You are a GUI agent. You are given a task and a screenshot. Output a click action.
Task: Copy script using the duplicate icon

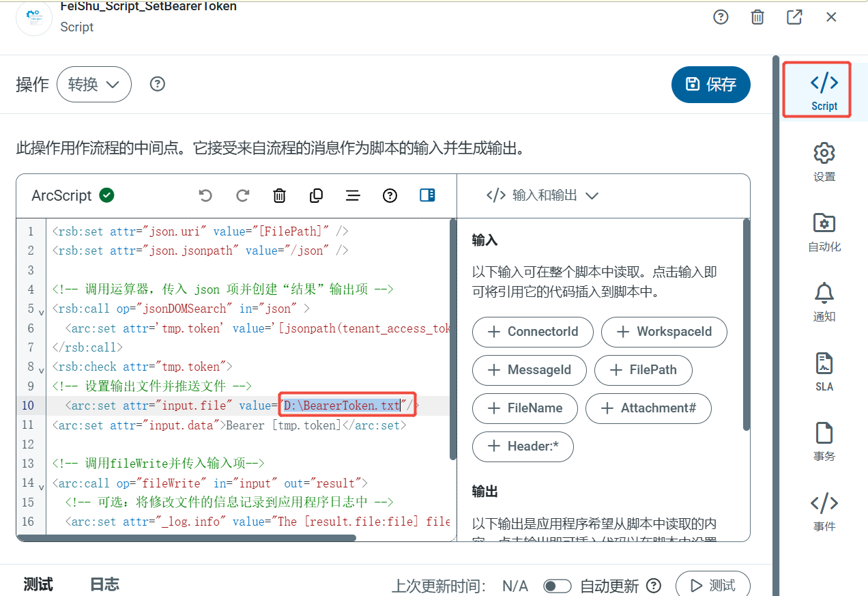(316, 196)
